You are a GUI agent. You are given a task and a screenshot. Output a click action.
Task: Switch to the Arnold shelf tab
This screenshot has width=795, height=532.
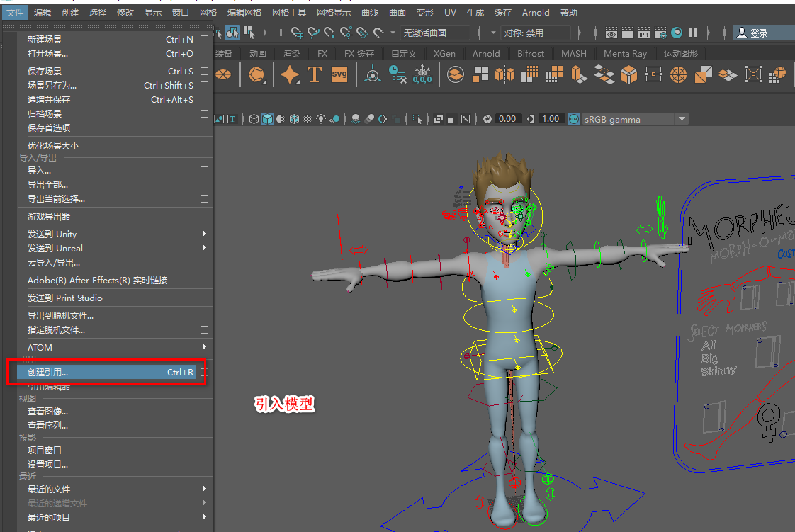click(x=486, y=54)
